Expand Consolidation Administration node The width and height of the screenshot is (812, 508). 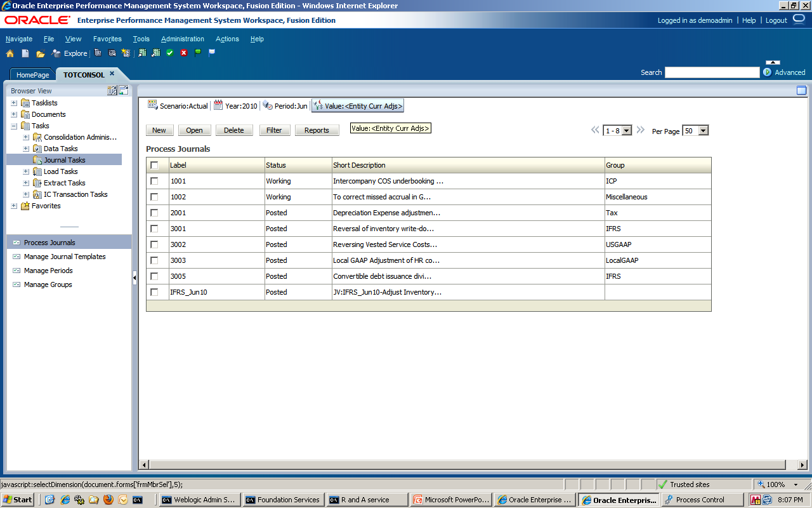(x=26, y=137)
